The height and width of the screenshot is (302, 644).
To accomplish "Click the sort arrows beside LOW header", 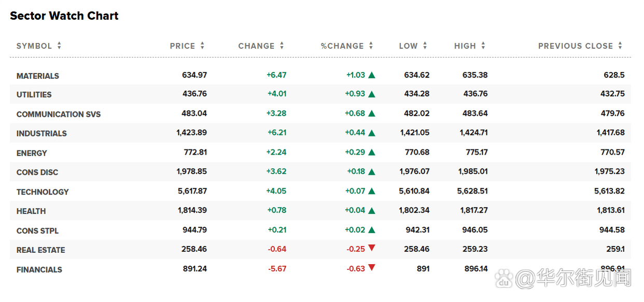I will click(425, 46).
